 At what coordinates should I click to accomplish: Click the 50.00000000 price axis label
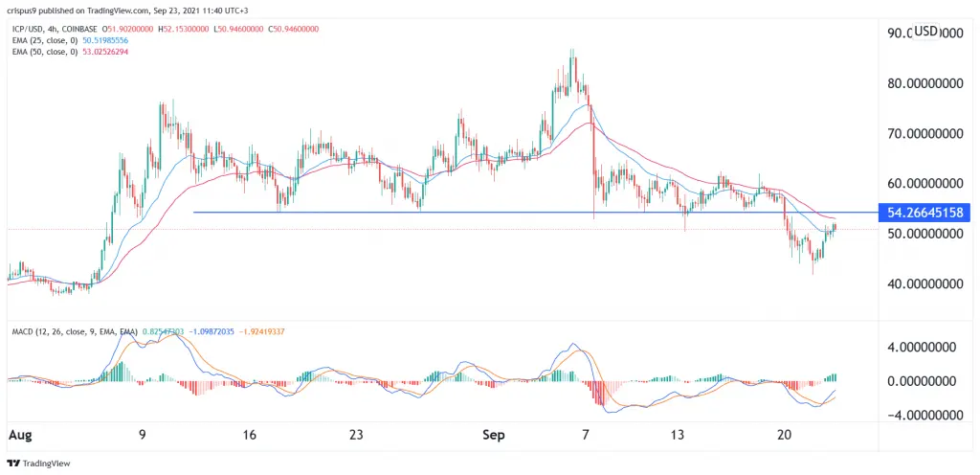(927, 233)
